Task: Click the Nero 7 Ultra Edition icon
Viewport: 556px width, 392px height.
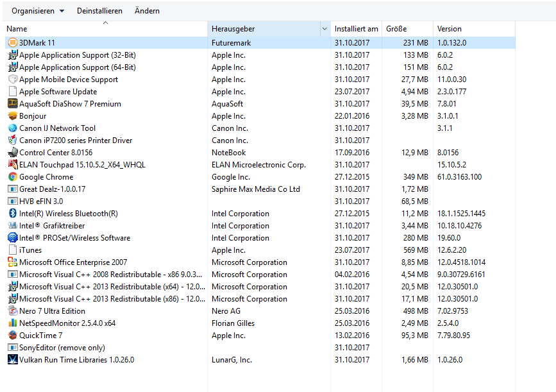Action: click(12, 311)
